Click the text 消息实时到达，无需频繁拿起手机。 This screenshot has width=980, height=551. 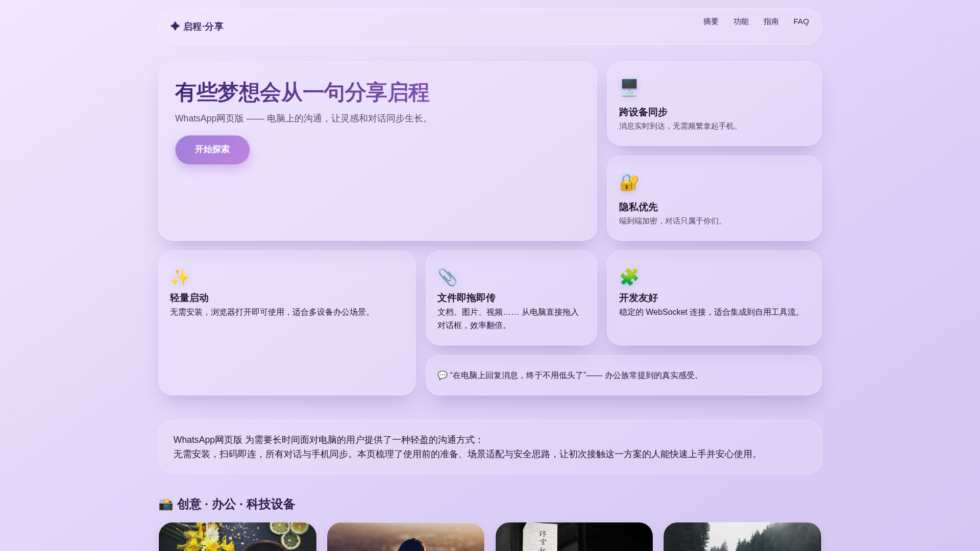point(680,126)
